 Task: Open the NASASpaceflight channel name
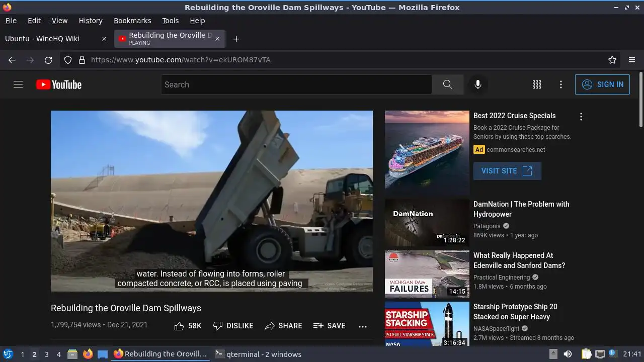pos(496,329)
